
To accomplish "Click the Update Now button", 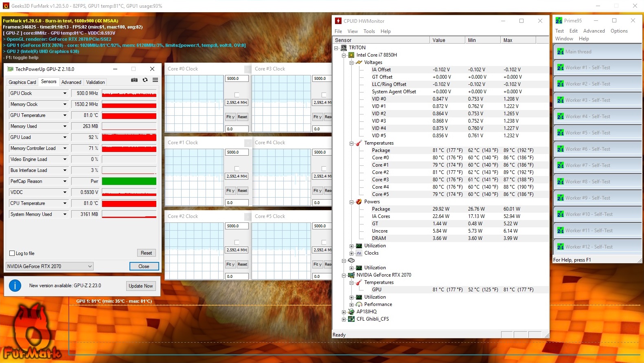I will click(141, 286).
